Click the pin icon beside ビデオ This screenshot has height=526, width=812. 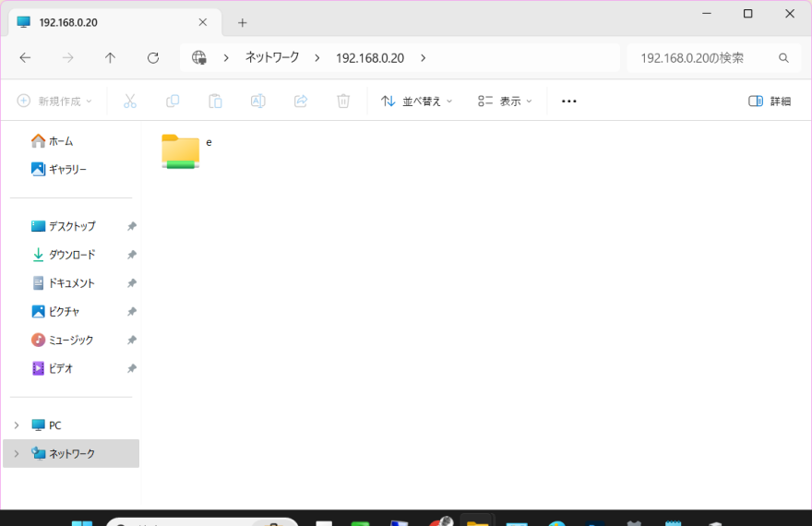(x=132, y=368)
